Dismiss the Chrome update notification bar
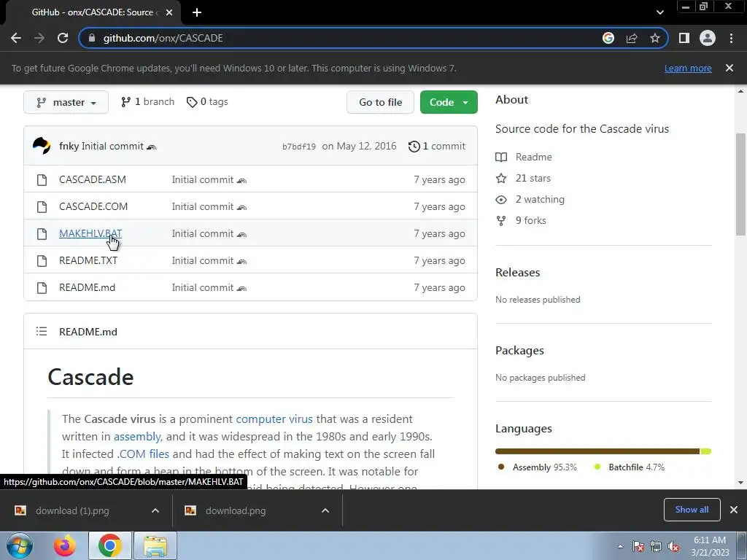Image resolution: width=747 pixels, height=560 pixels. coord(729,68)
